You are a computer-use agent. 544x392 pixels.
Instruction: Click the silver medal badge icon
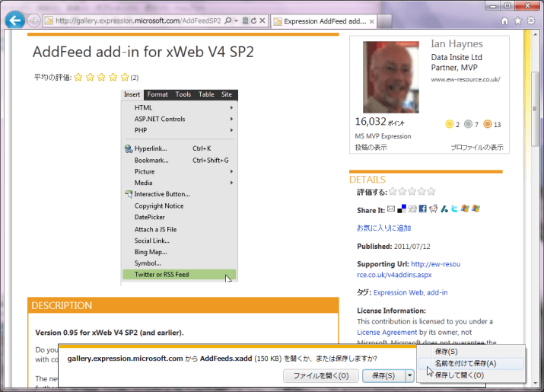(469, 124)
